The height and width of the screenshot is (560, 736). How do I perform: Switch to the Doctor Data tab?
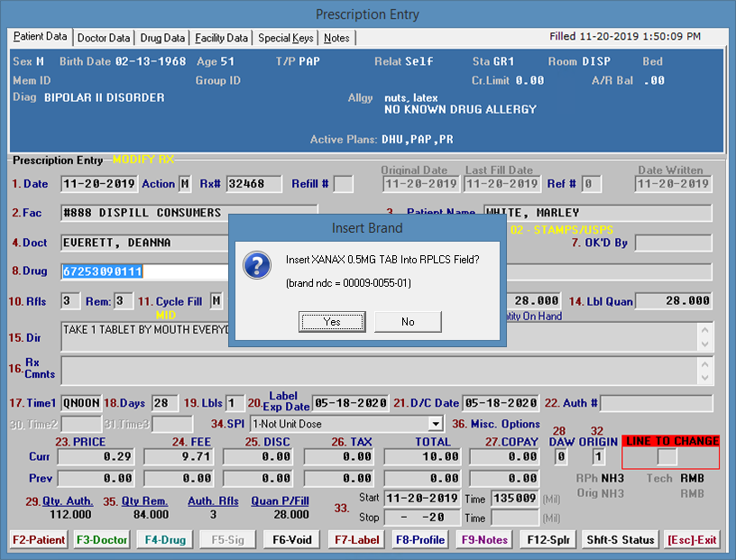[104, 38]
